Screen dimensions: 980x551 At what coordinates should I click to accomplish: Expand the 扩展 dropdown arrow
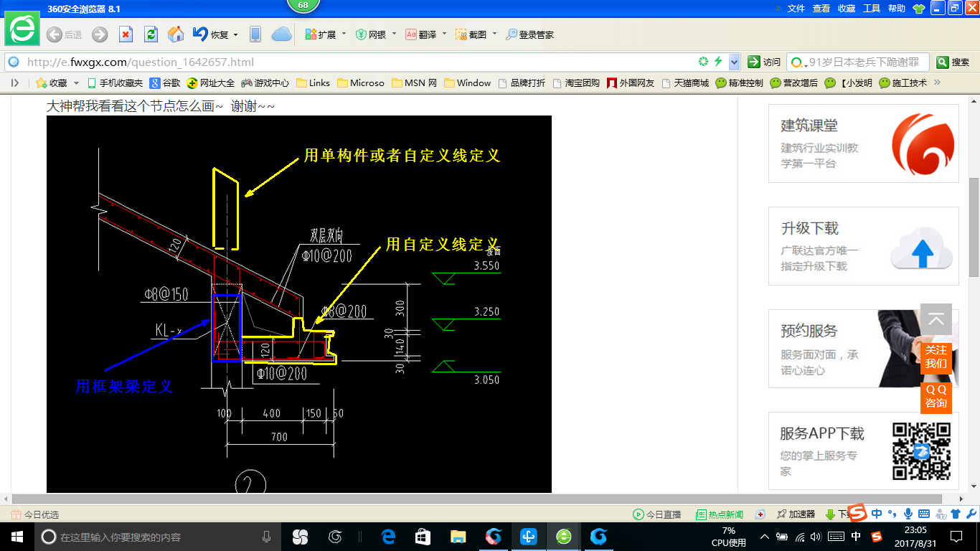tap(344, 34)
